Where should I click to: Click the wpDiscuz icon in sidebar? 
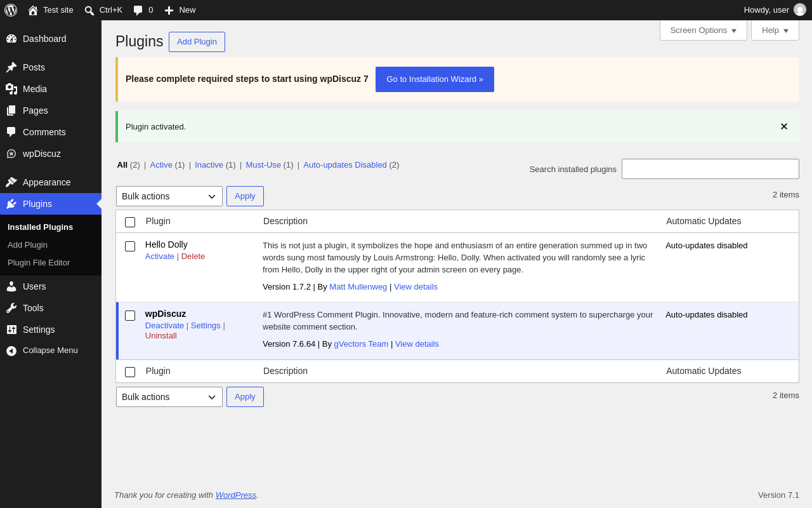tap(11, 154)
